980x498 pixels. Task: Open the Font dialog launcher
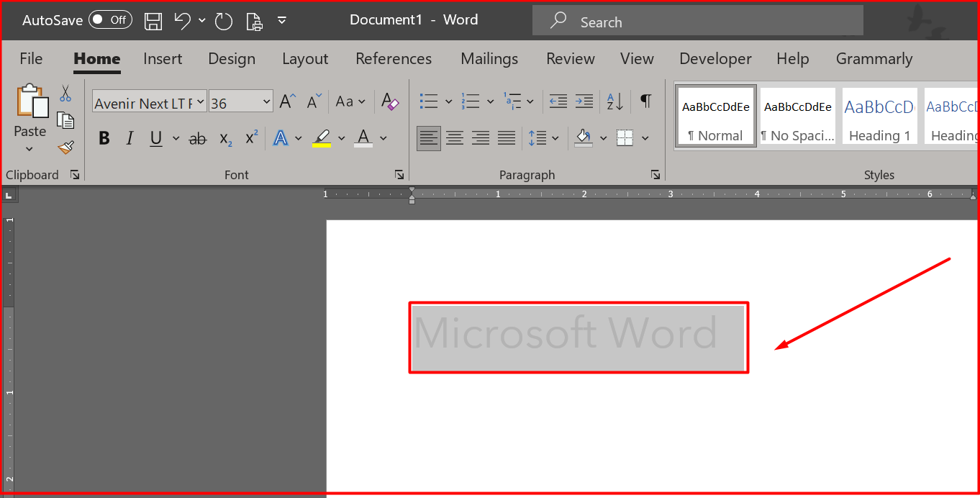pos(399,175)
